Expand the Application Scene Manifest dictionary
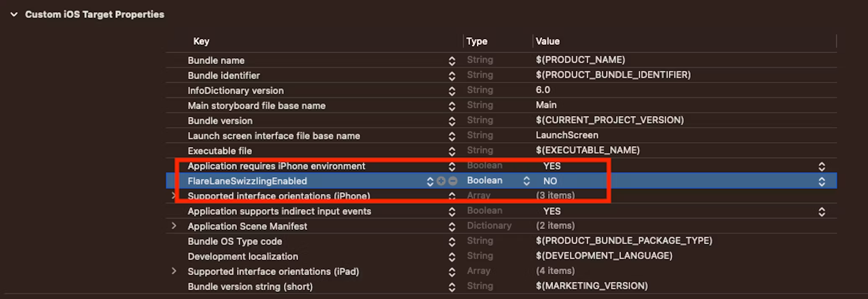Screen dimensions: 868x299 pos(174,226)
